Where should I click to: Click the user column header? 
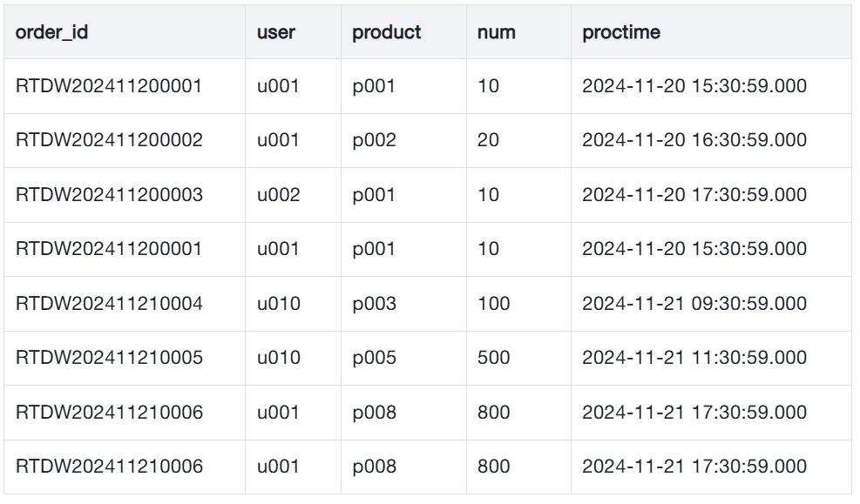coord(276,32)
